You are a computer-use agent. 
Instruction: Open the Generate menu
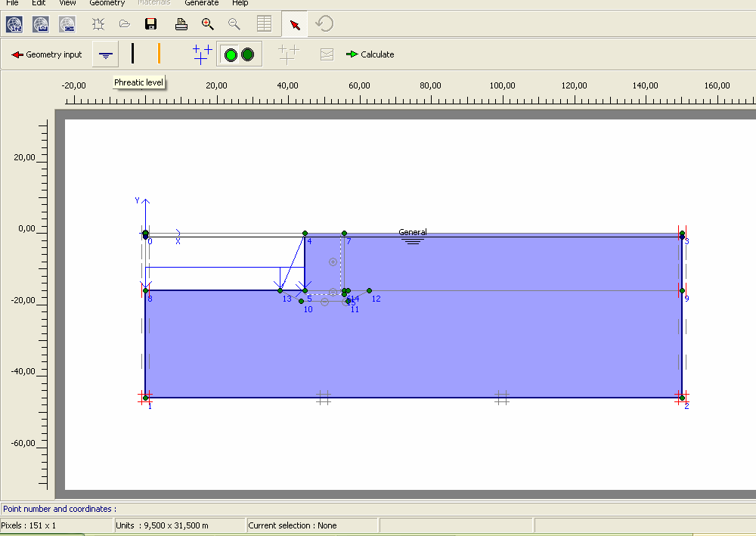[202, 2]
